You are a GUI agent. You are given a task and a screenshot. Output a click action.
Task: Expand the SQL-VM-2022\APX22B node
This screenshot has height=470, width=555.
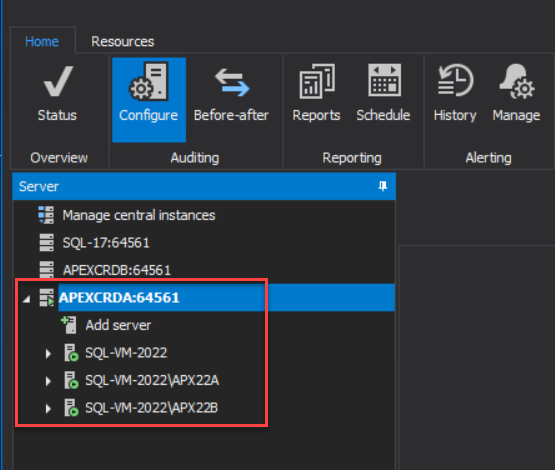48,408
